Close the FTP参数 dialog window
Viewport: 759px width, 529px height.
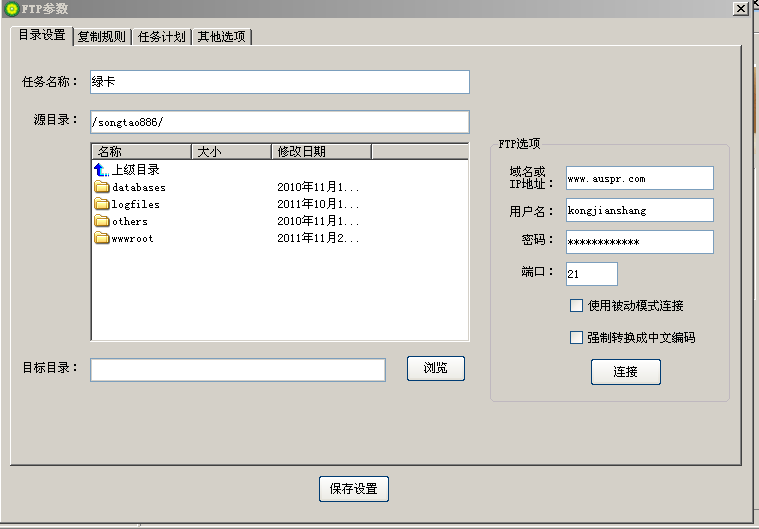pyautogui.click(x=740, y=9)
